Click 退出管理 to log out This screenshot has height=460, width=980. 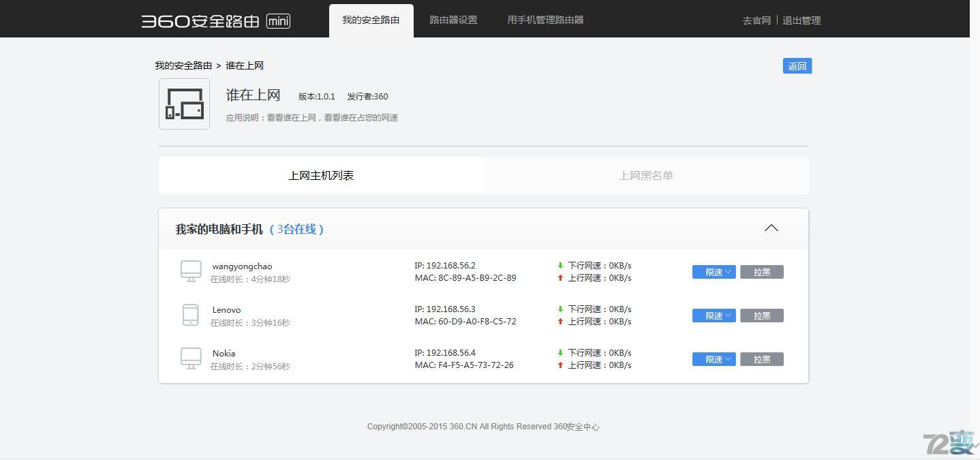click(x=801, y=20)
